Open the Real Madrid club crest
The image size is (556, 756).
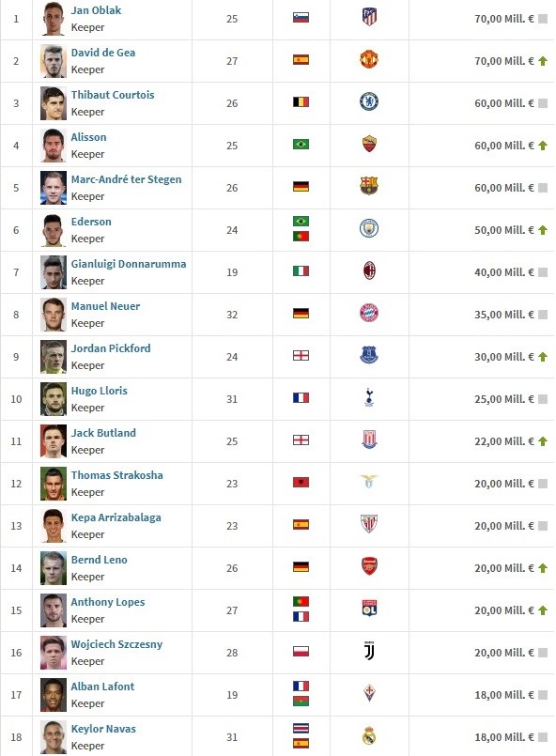[x=369, y=735]
